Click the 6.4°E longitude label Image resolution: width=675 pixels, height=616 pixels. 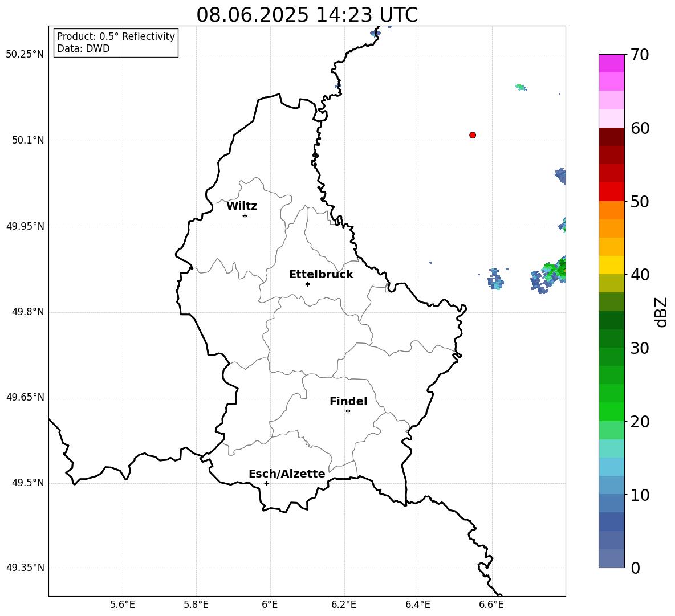tap(417, 605)
